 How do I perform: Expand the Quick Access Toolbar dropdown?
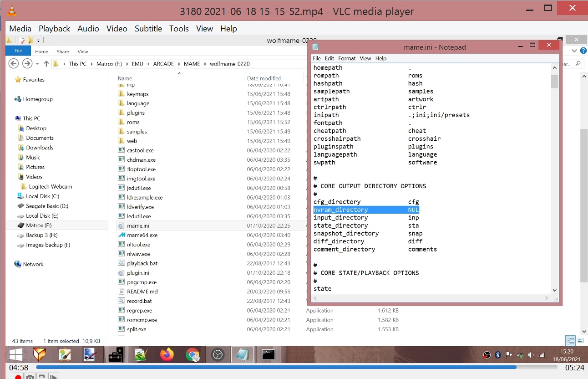click(x=38, y=41)
